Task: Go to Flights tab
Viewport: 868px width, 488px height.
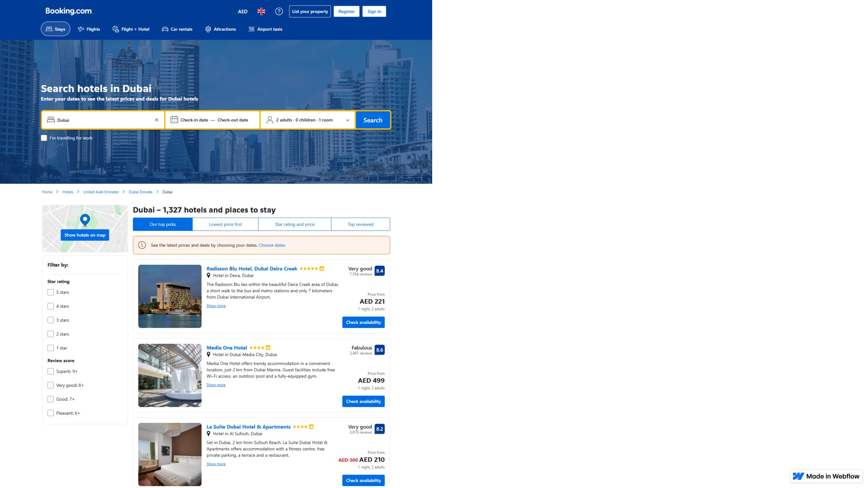Action: coord(89,29)
